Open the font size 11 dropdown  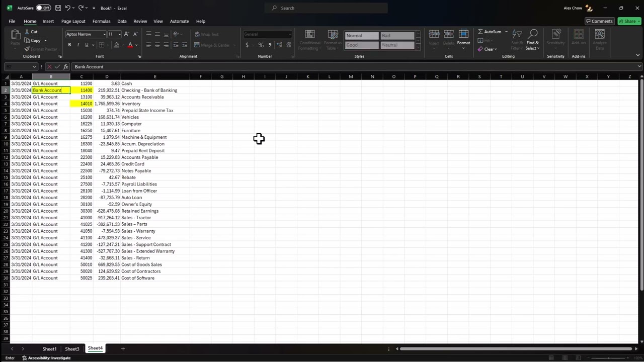click(119, 34)
